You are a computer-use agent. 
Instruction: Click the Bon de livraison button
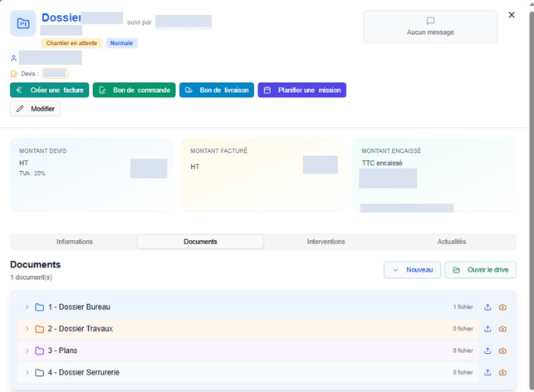click(217, 90)
